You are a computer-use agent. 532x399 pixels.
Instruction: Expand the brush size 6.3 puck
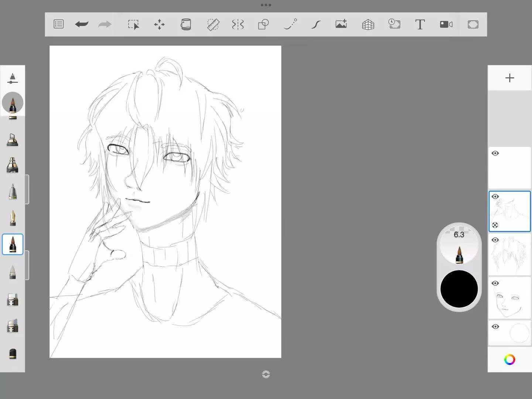click(x=459, y=245)
